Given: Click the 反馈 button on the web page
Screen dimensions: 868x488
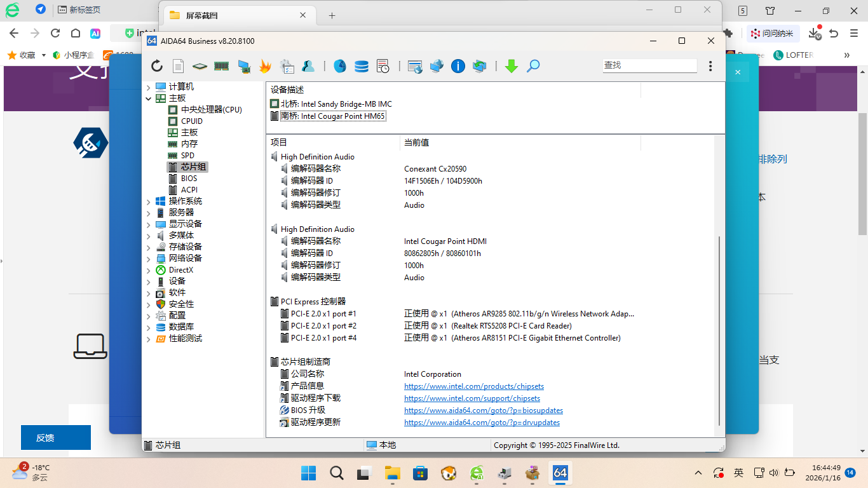Looking at the screenshot, I should tap(56, 437).
